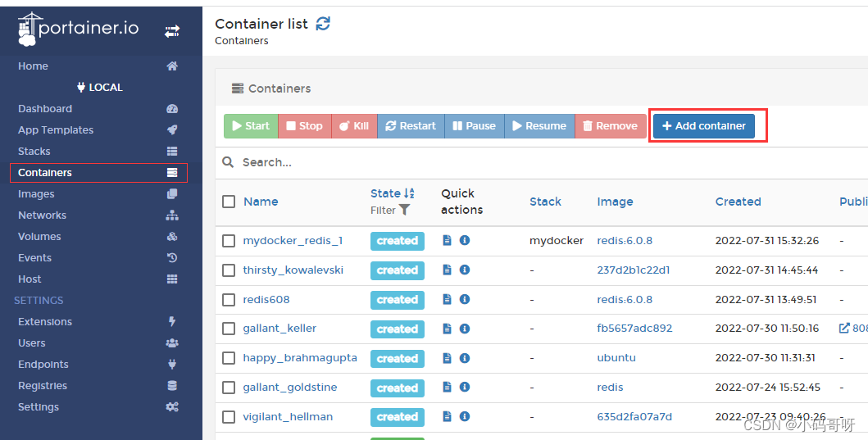
Task: Check the select-all containers checkbox
Action: pos(229,202)
